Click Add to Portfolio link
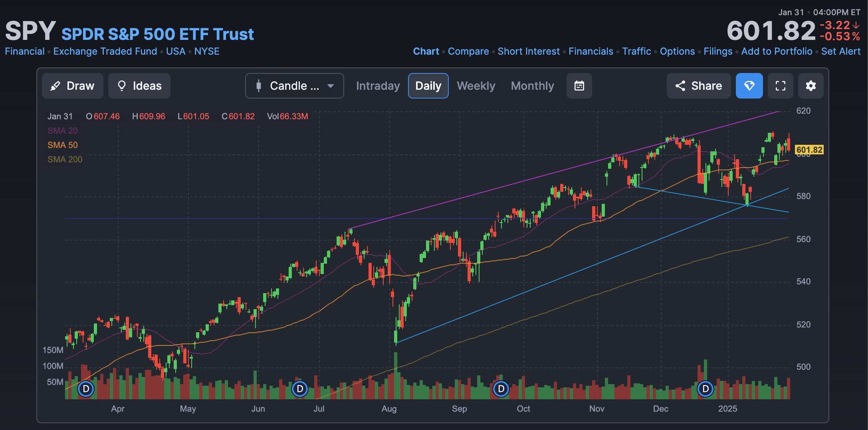Viewport: 868px width, 430px height. pos(777,51)
